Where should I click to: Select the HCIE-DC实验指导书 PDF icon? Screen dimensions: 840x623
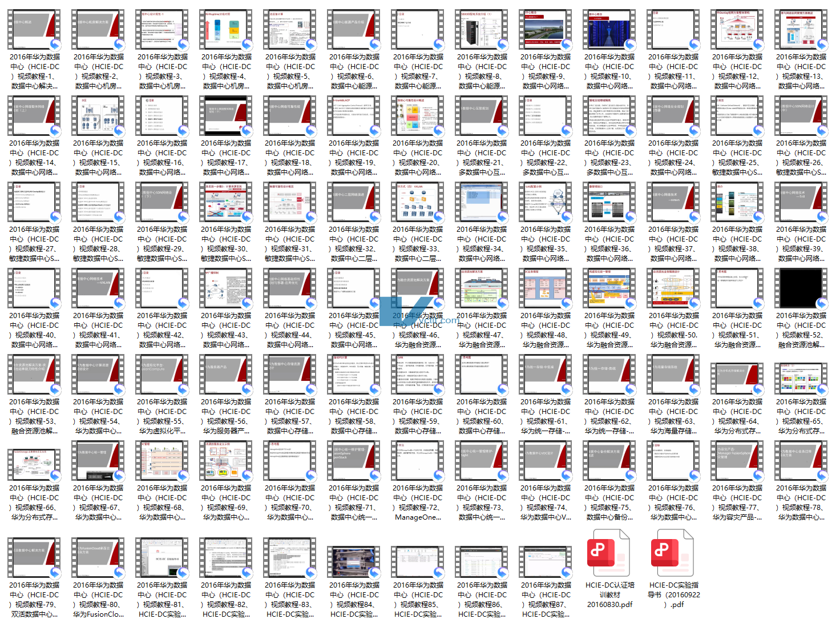pos(673,553)
